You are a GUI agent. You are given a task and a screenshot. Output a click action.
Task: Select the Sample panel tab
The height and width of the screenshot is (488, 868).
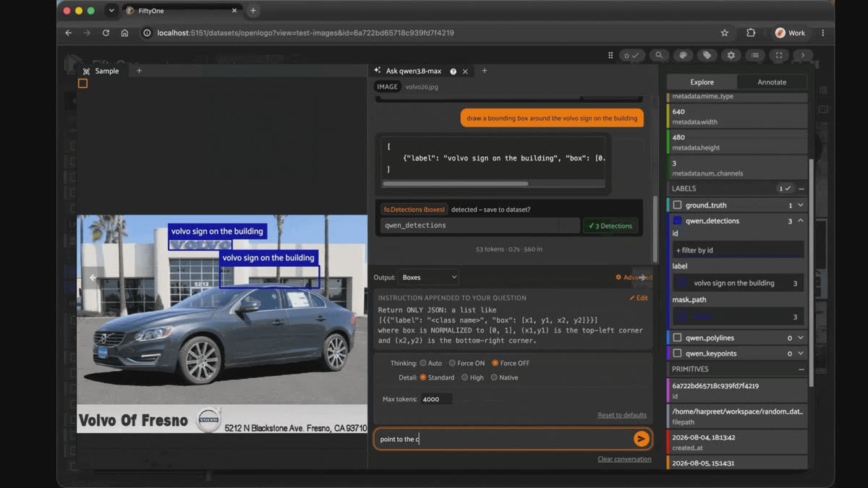point(101,71)
